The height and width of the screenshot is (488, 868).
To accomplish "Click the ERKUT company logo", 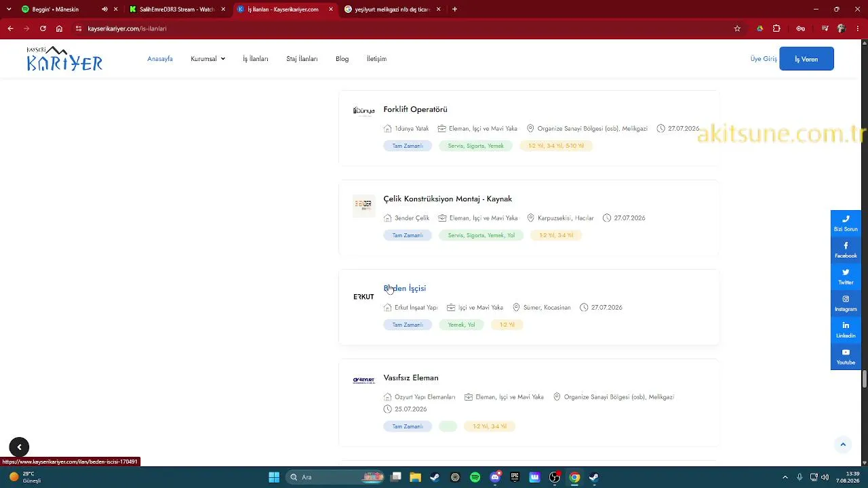I will (x=363, y=297).
